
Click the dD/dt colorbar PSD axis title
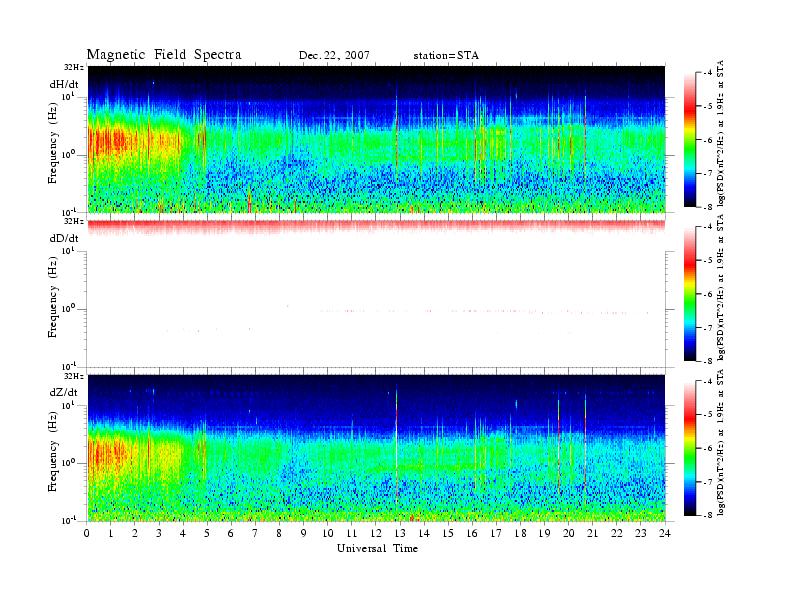tap(721, 288)
